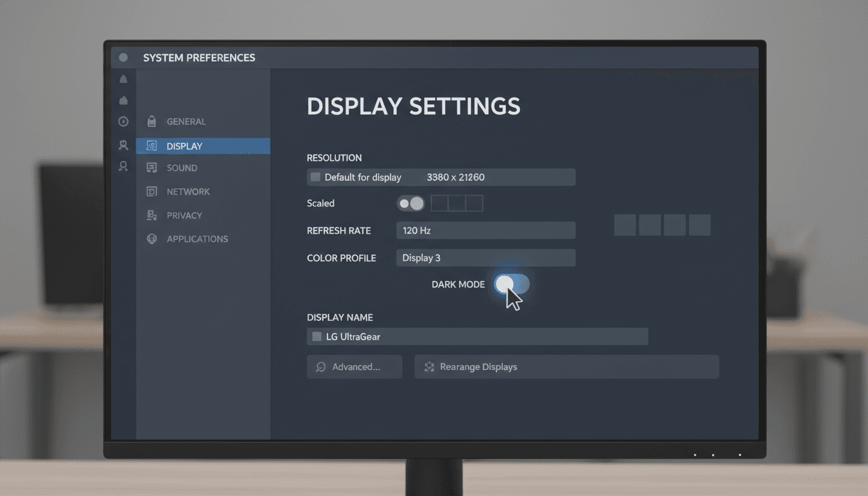Open the Applications globe icon
Screen dimensions: 868x496
151,238
